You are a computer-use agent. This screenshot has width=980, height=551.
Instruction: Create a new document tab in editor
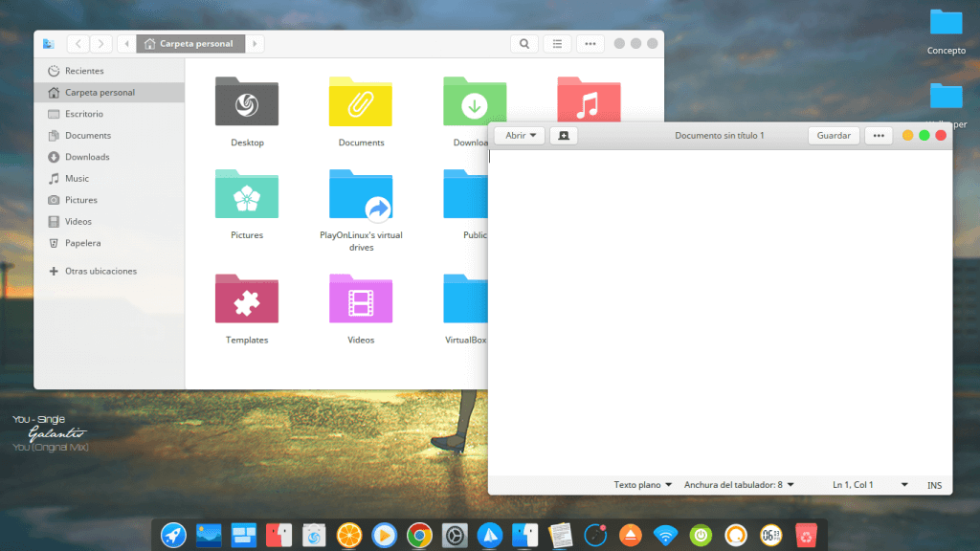pyautogui.click(x=563, y=136)
